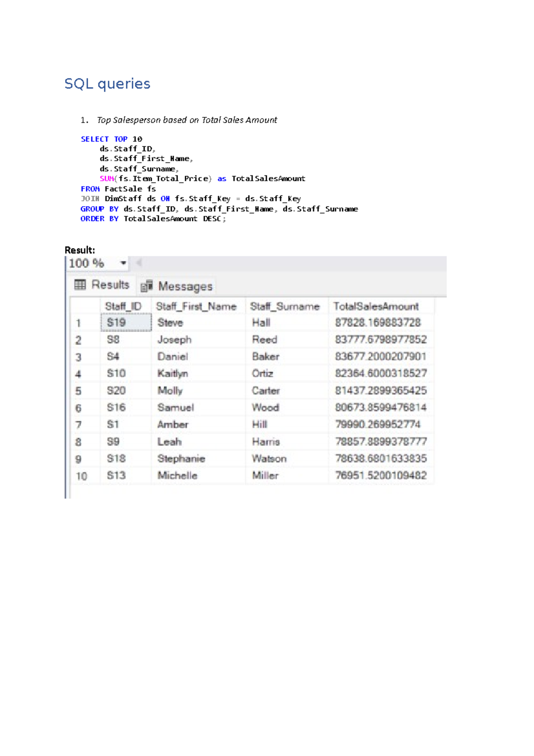The image size is (534, 756).
Task: Click the top-left select-all grid corner
Action: 85,306
